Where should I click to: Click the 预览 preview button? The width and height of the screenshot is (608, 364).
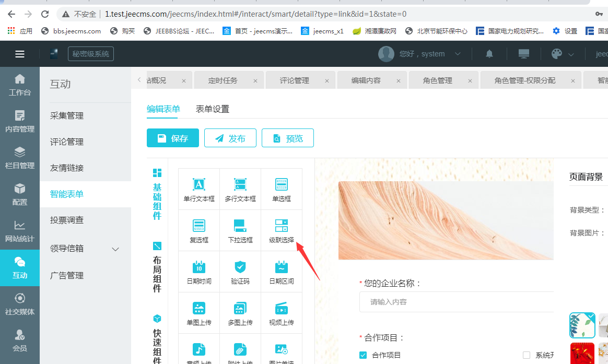coord(288,138)
